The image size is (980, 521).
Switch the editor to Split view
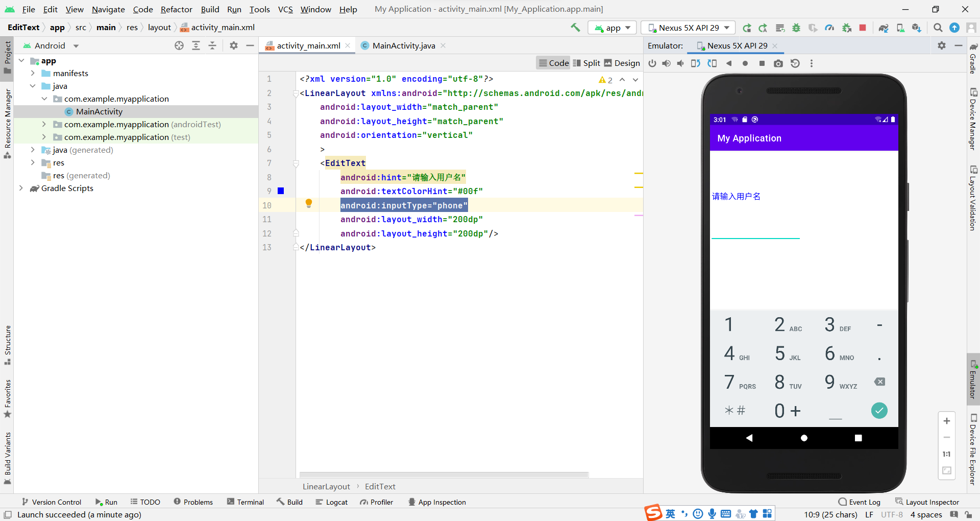(586, 63)
